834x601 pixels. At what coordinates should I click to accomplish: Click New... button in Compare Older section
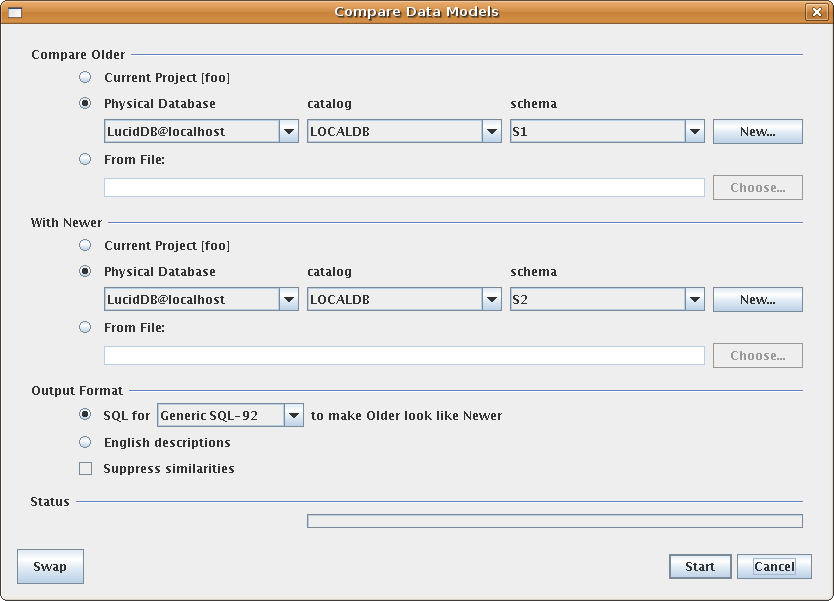pyautogui.click(x=757, y=131)
